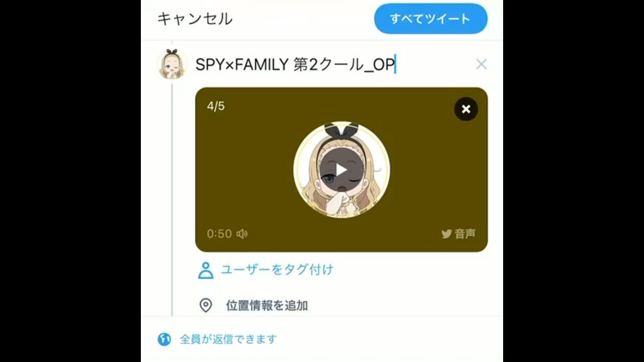644x362 pixels.
Task: Select 位置情報を追加 option
Action: (267, 306)
